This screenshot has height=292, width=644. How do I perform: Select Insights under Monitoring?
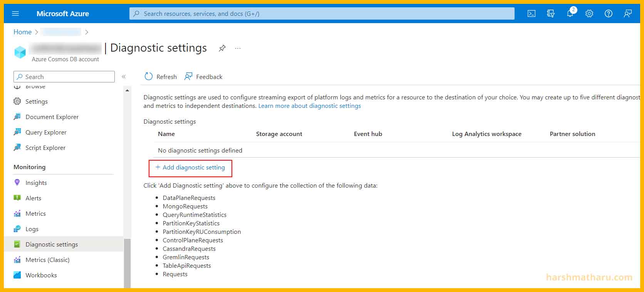point(36,183)
